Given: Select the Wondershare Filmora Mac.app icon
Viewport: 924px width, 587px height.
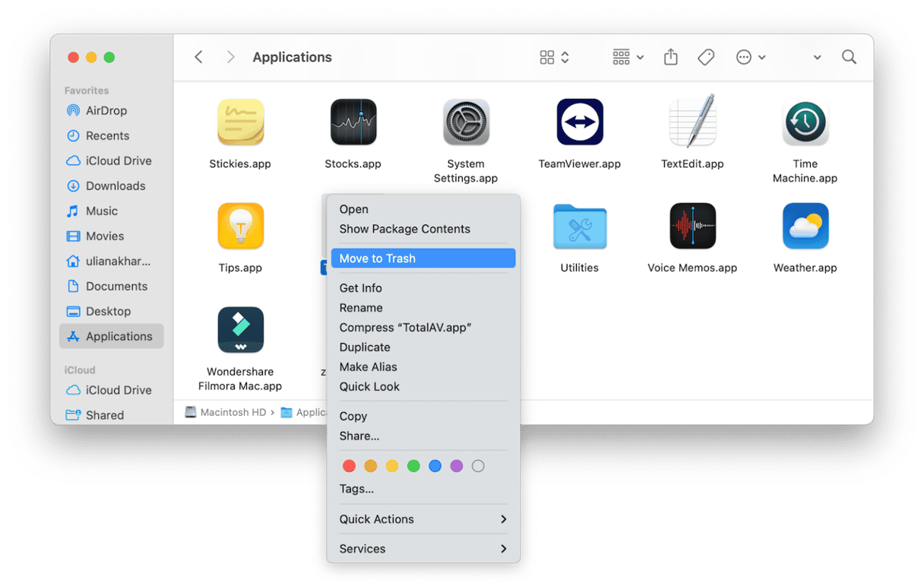Looking at the screenshot, I should point(240,330).
